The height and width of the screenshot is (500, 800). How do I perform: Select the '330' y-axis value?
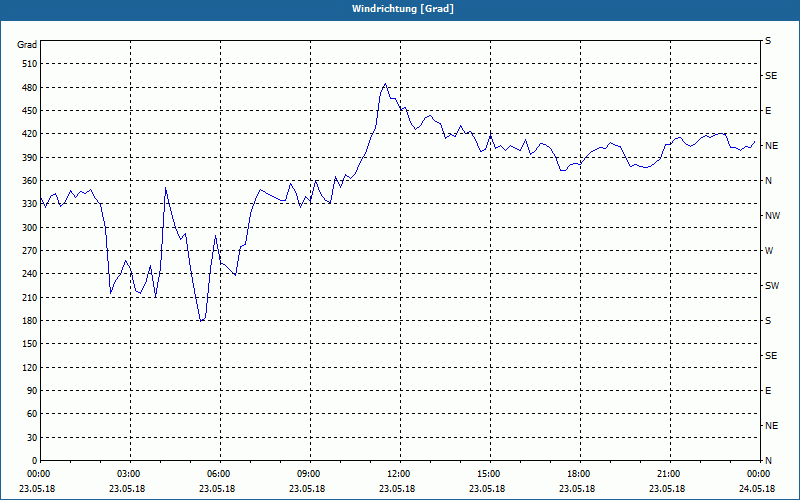30,204
